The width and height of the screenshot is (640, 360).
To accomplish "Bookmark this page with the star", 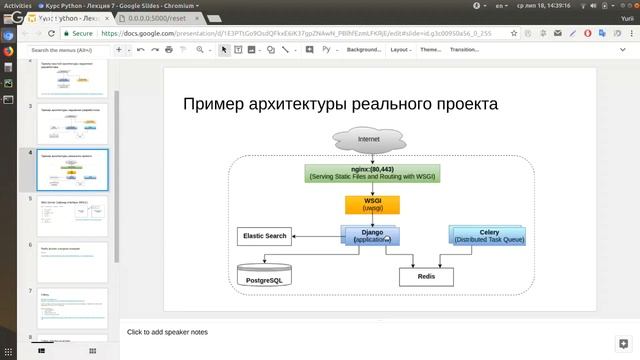I will 513,33.
